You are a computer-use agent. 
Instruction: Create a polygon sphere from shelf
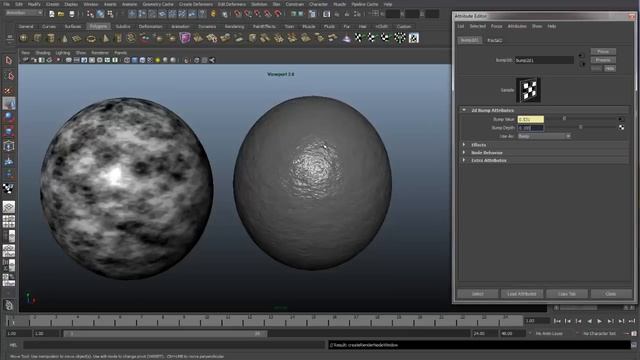(x=24, y=38)
